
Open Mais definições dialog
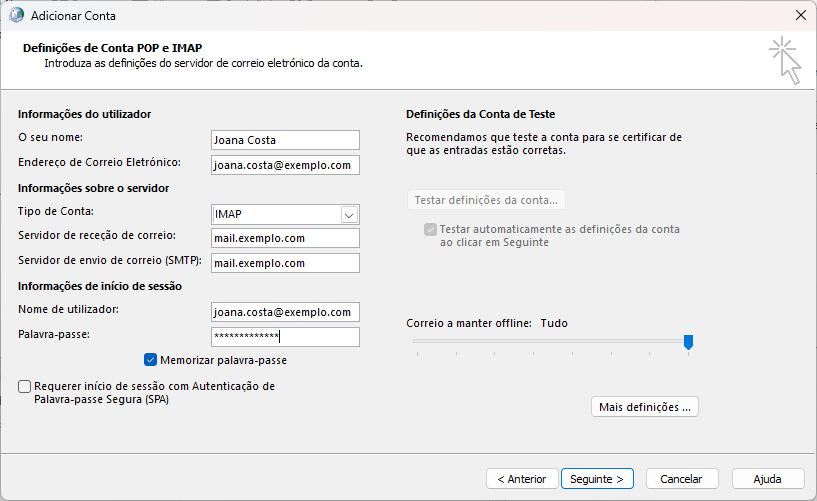645,407
